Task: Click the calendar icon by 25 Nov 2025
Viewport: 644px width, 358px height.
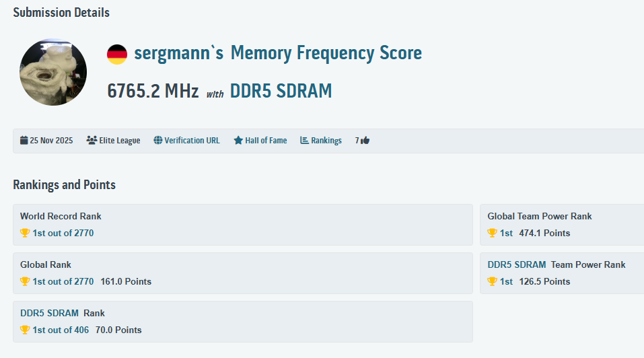Action: 24,141
